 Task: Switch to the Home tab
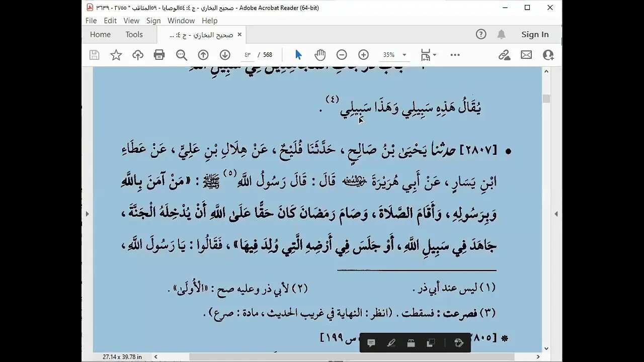[x=100, y=34]
